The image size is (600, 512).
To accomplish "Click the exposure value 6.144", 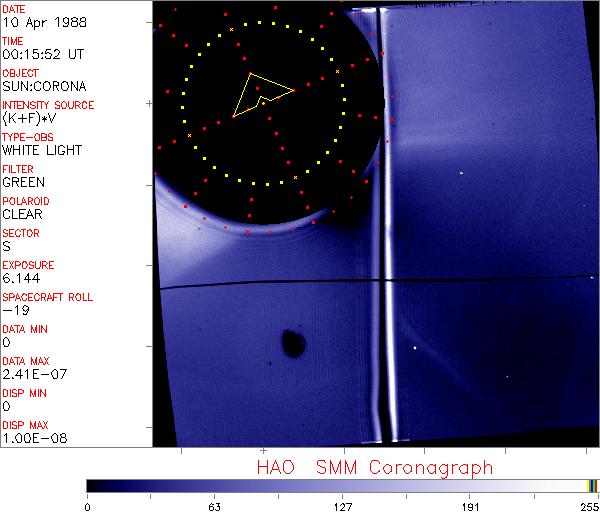I will coord(21,278).
